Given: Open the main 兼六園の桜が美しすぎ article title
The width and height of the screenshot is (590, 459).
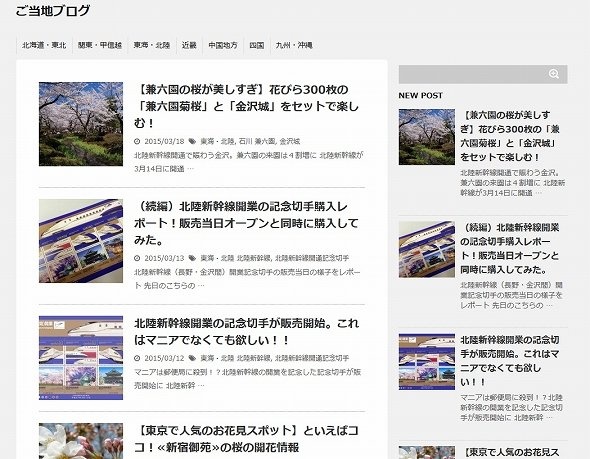Looking at the screenshot, I should coord(246,106).
